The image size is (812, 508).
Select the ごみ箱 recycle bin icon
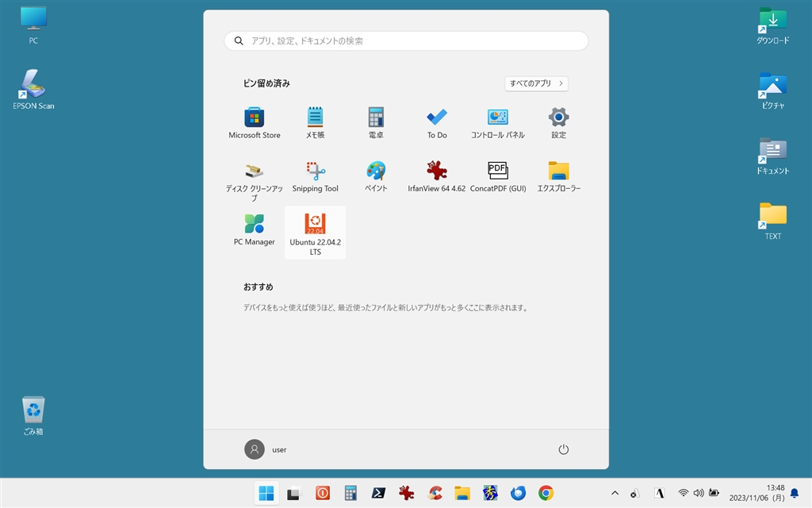coord(33,416)
